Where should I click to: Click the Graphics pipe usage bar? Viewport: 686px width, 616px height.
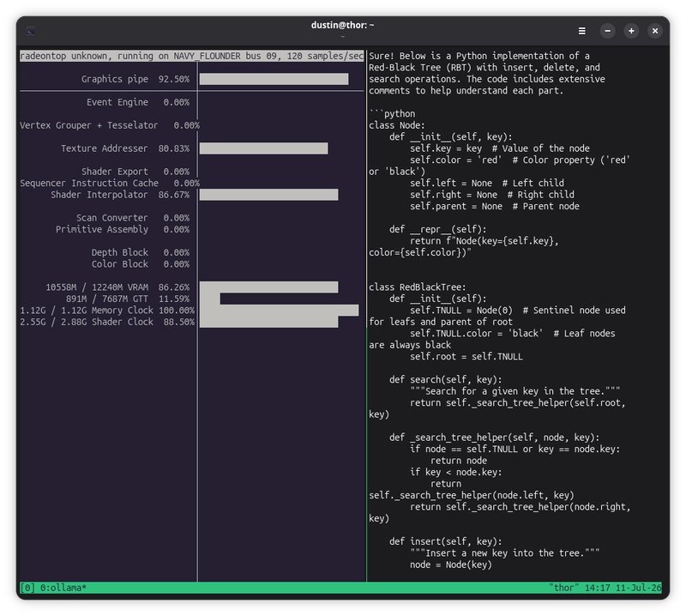274,79
